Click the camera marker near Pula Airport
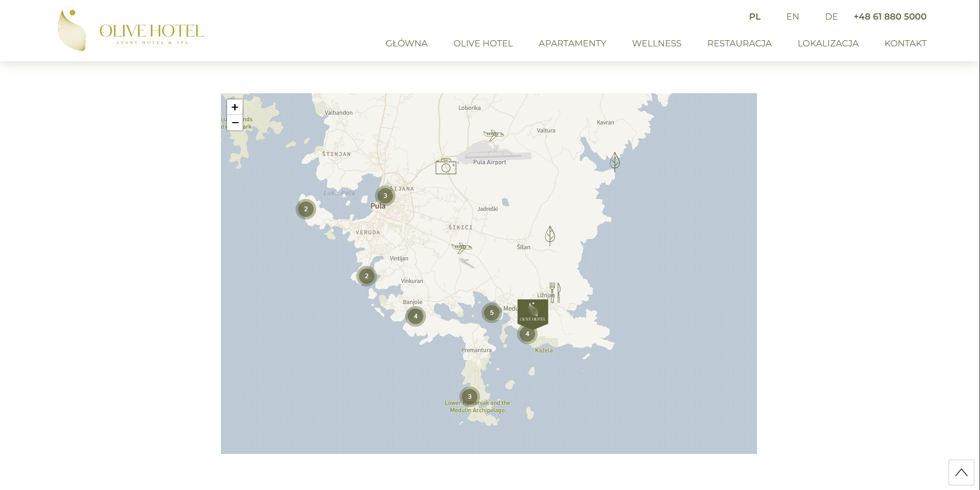Image resolution: width=980 pixels, height=490 pixels. [x=446, y=166]
